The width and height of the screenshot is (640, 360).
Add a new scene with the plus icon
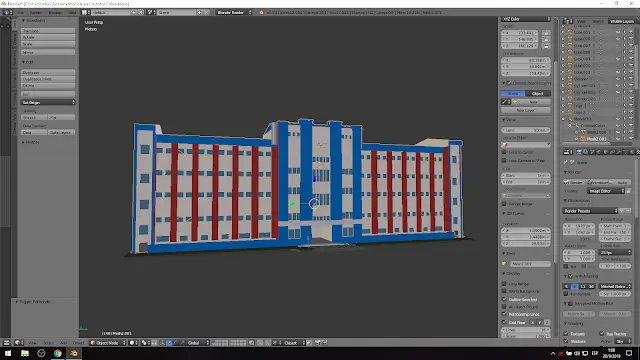pyautogui.click(x=200, y=13)
